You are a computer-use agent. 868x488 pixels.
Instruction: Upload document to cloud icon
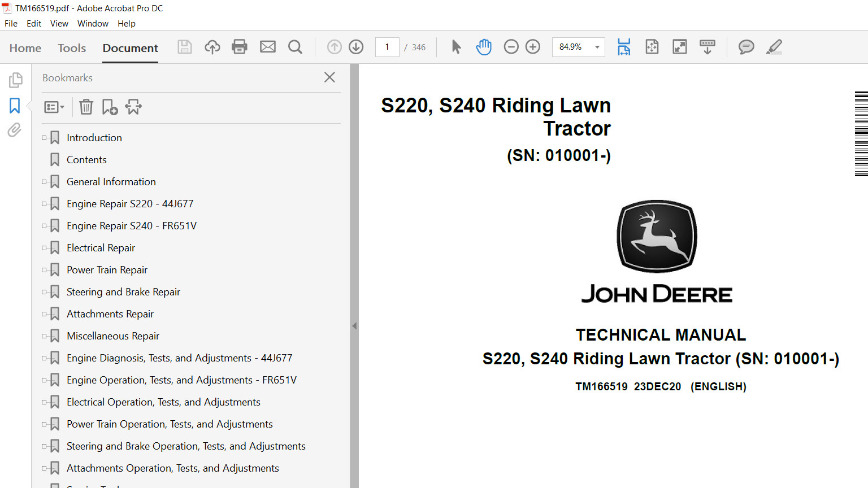(212, 47)
